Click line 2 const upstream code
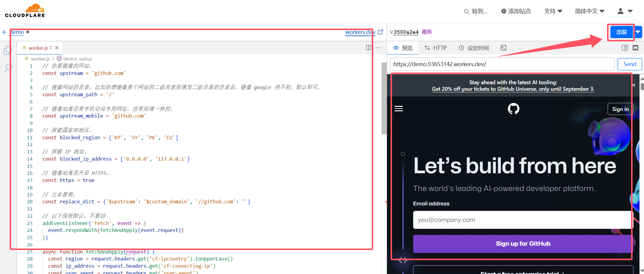This screenshot has height=274, width=644. click(84, 73)
